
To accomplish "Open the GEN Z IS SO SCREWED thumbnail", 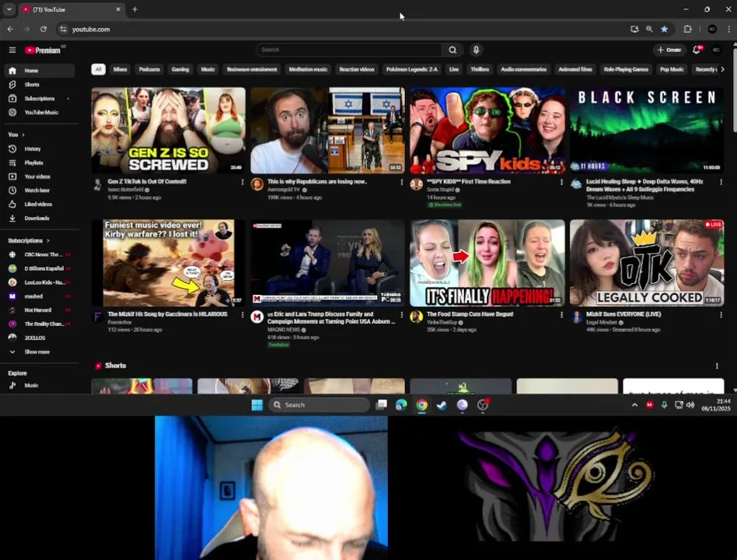I will pos(168,130).
